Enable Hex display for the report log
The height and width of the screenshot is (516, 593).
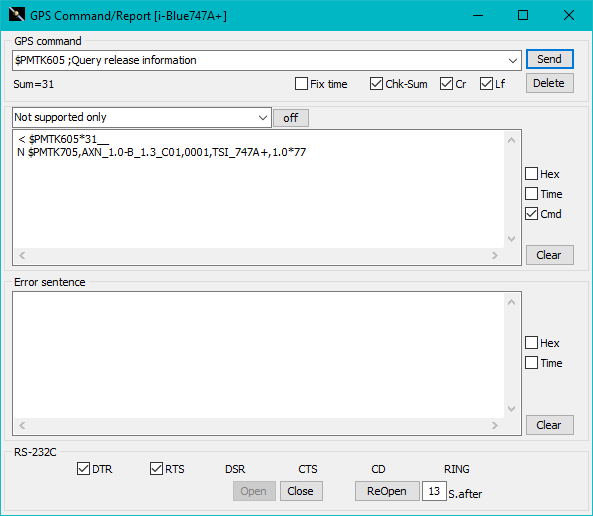coord(531,174)
